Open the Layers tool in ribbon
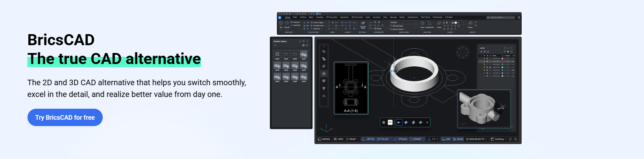Image resolution: width=644 pixels, height=159 pixels. (x=439, y=24)
